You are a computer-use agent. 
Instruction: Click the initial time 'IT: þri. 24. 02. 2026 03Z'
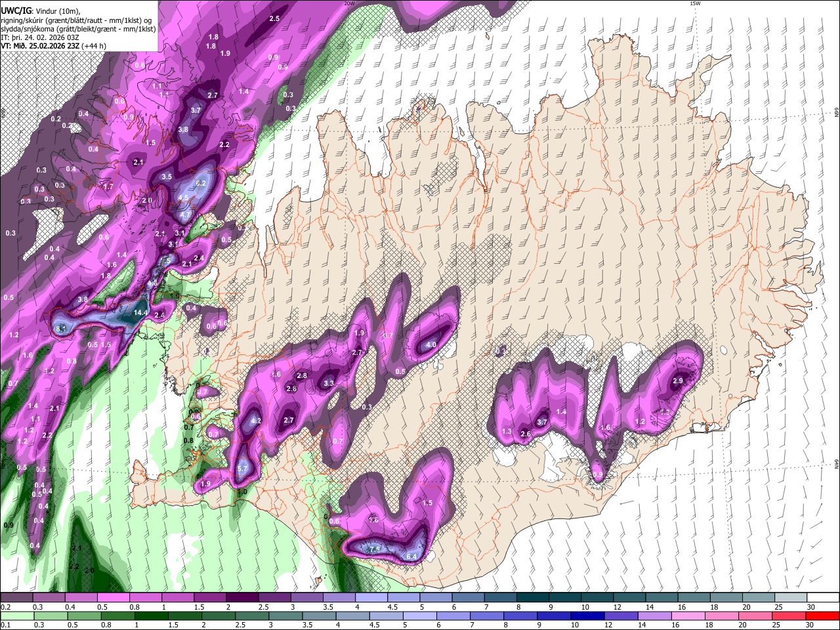point(40,37)
